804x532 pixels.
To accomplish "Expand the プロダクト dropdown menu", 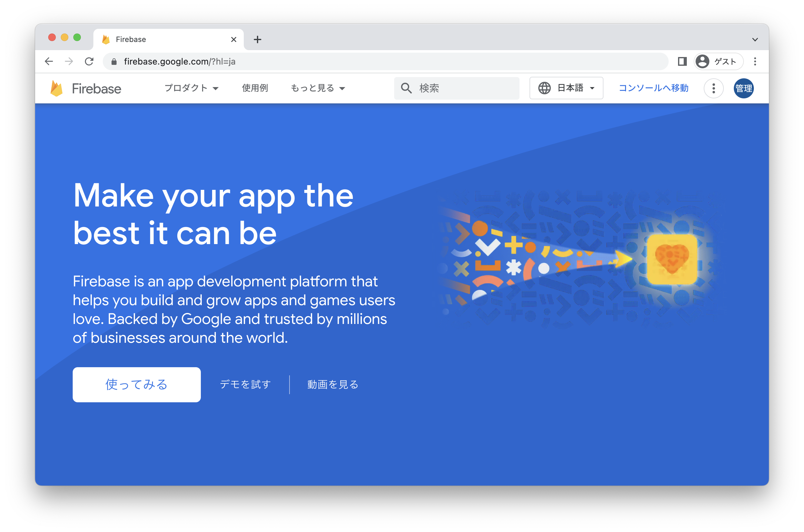I will click(192, 88).
